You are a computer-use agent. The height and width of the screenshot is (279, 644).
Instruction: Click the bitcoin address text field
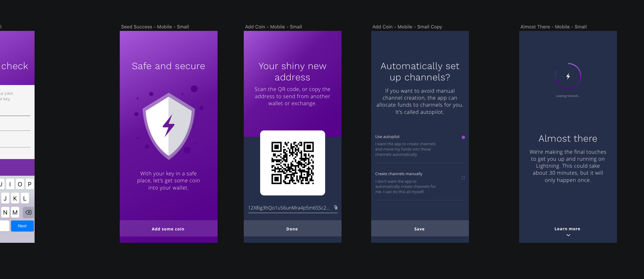tap(289, 208)
